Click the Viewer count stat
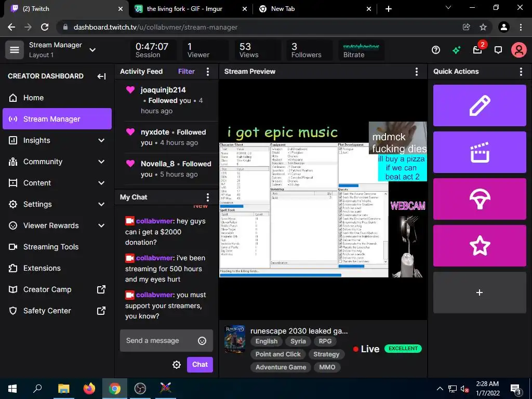Image resolution: width=532 pixels, height=399 pixels. pos(205,50)
